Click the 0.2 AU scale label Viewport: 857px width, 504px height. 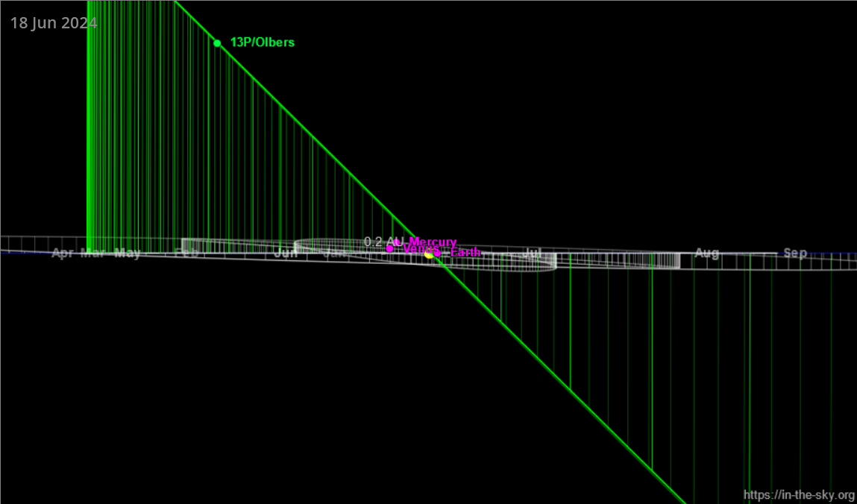click(383, 242)
